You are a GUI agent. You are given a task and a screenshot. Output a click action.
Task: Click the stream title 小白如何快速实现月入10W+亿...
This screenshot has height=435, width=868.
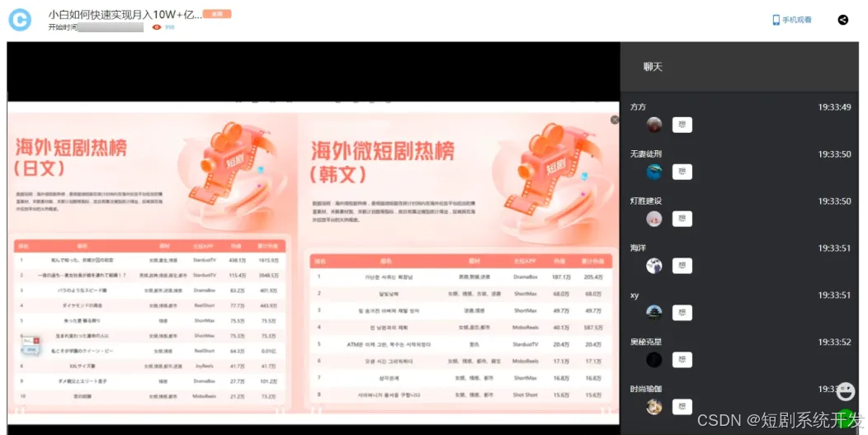pos(125,14)
